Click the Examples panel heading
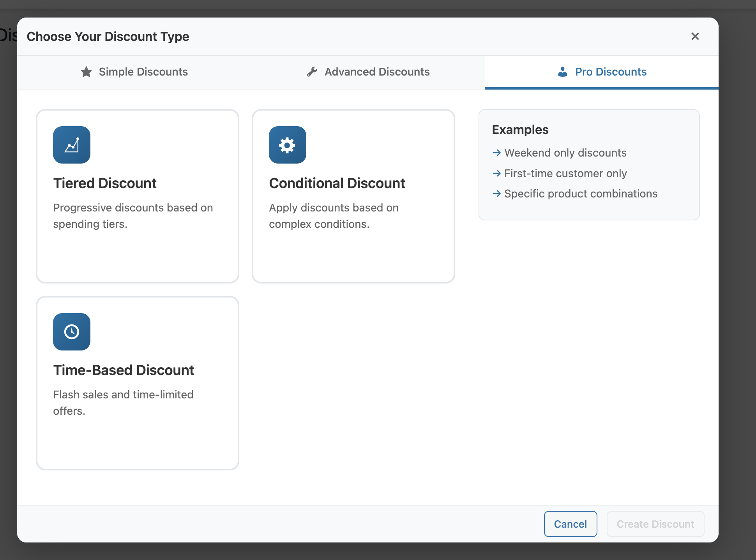 tap(520, 130)
